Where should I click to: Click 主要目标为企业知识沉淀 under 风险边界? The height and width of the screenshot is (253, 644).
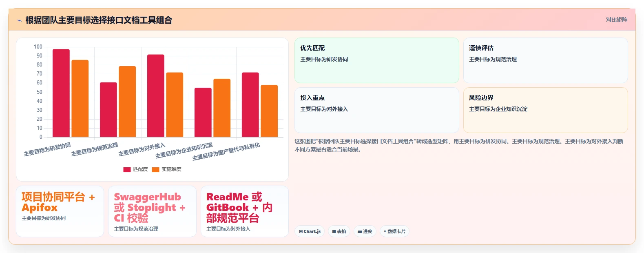[x=498, y=109]
